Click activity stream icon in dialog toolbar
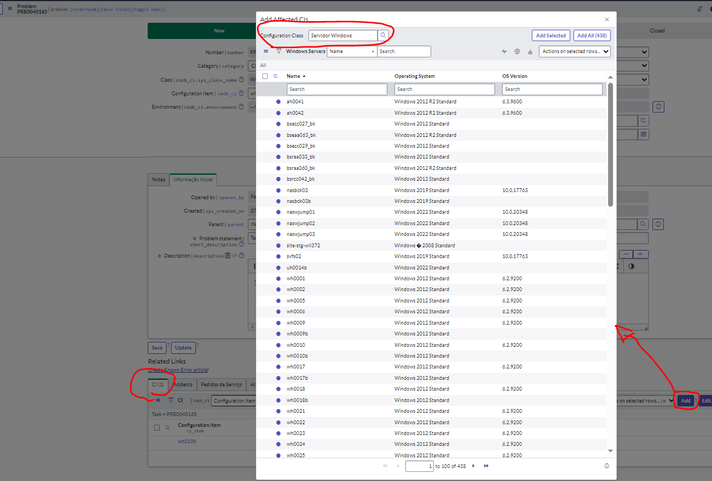Screen dimensions: 712x481 coord(504,52)
